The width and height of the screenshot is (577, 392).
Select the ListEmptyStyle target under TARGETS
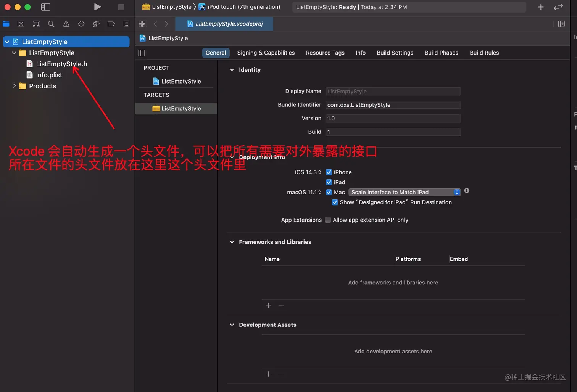[x=176, y=109]
